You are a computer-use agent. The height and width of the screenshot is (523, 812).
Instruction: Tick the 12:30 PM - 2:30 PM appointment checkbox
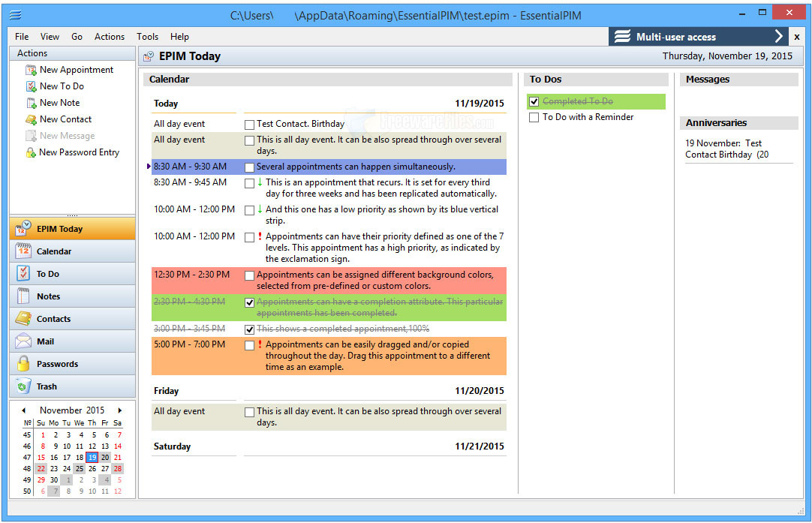pyautogui.click(x=249, y=275)
